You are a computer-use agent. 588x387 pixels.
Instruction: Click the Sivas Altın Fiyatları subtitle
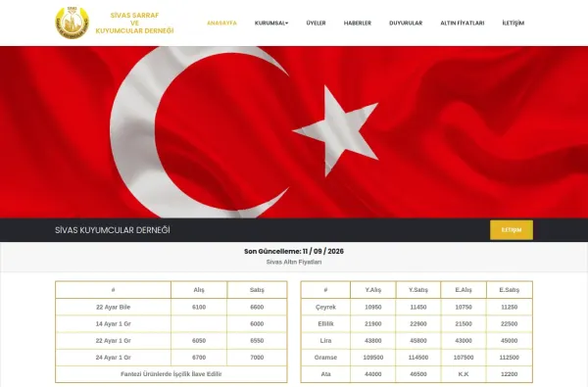(x=294, y=262)
